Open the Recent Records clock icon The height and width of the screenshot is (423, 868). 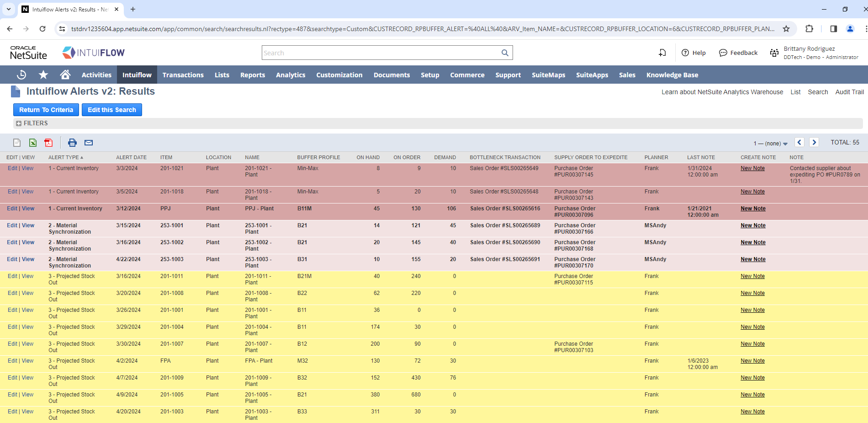(21, 75)
